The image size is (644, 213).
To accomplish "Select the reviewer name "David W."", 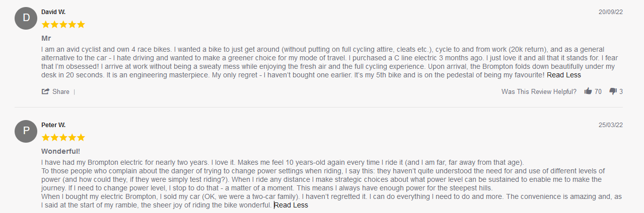I will click(53, 12).
